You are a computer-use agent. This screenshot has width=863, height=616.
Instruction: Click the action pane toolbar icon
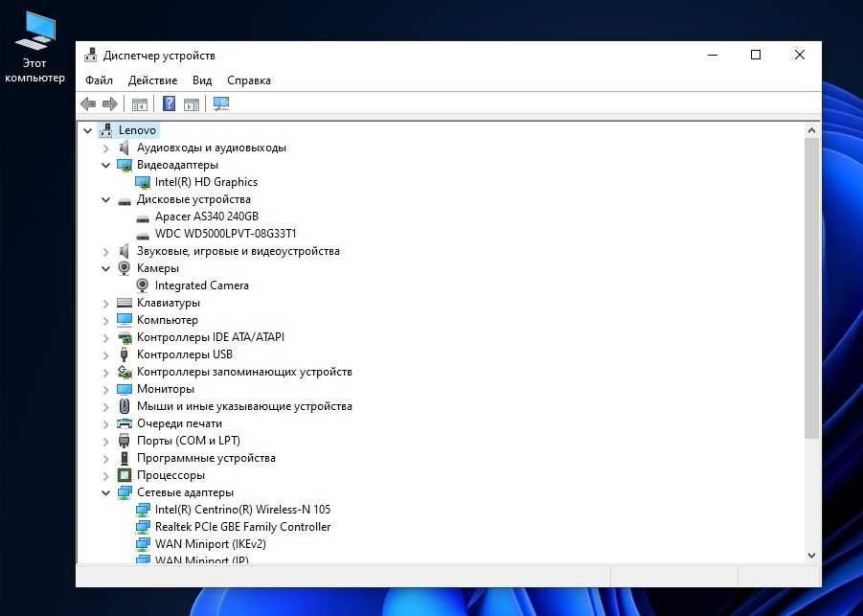click(x=192, y=103)
